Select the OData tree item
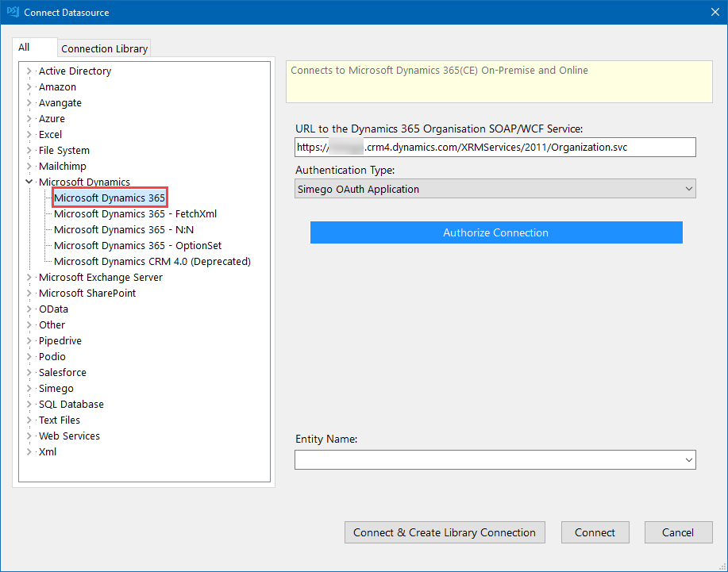 click(x=53, y=309)
